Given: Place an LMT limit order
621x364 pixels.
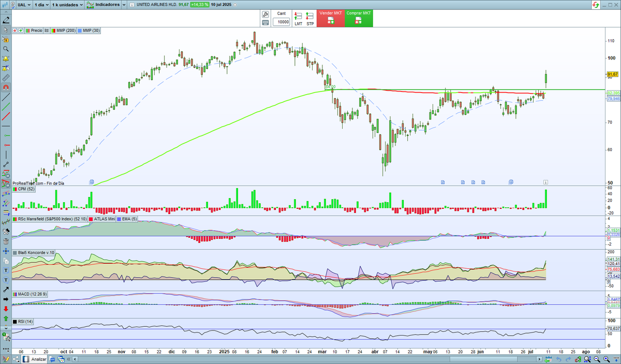Looking at the screenshot, I should pos(298,19).
